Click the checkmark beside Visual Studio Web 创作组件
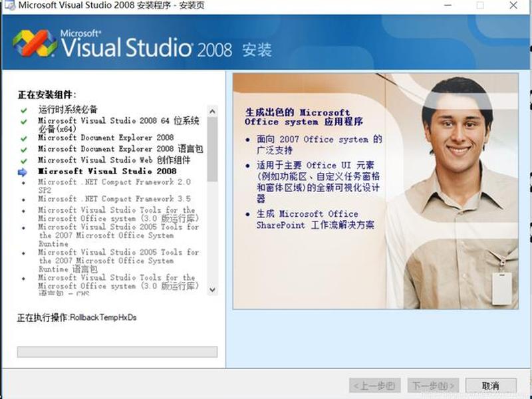 tap(24, 161)
